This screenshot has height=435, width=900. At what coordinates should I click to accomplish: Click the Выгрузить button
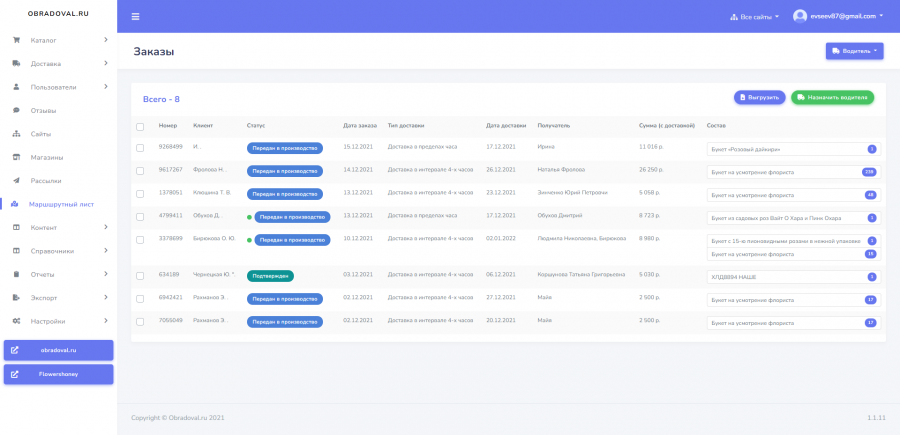(759, 98)
